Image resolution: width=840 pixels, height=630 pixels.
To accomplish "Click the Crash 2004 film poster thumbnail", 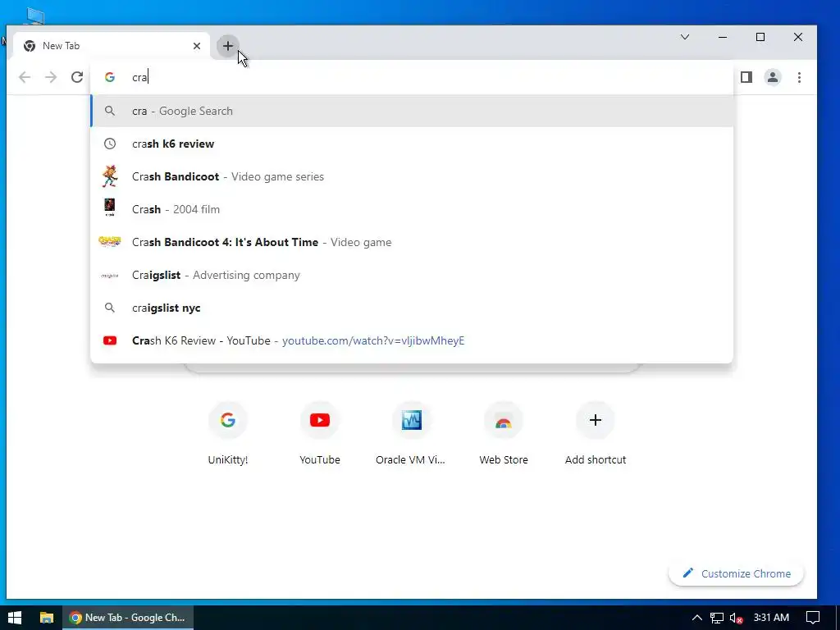I will coord(110,208).
